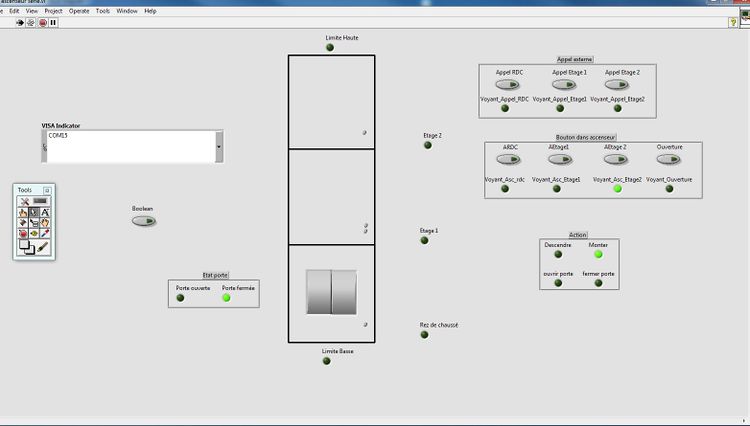This screenshot has height=426, width=750.
Task: Switch on the Ouverture button
Action: 669,160
